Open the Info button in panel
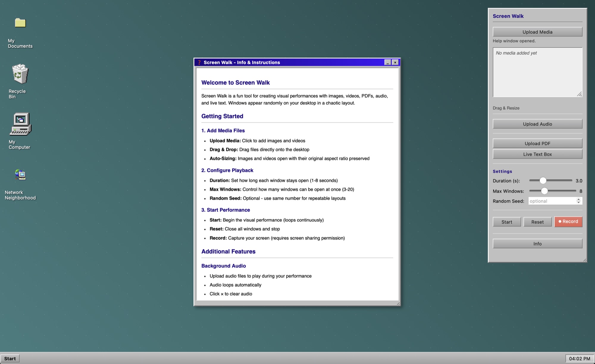The height and width of the screenshot is (364, 595). click(537, 244)
